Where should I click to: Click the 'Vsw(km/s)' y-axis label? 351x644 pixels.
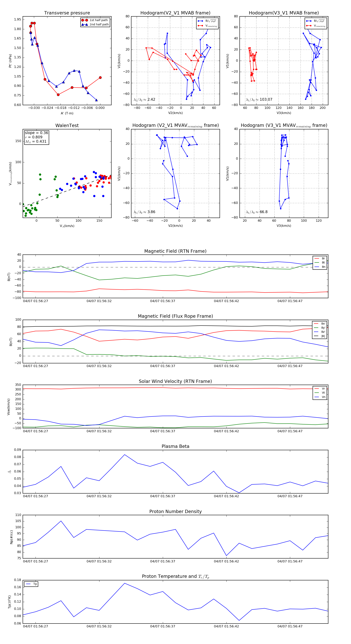pos(9,407)
